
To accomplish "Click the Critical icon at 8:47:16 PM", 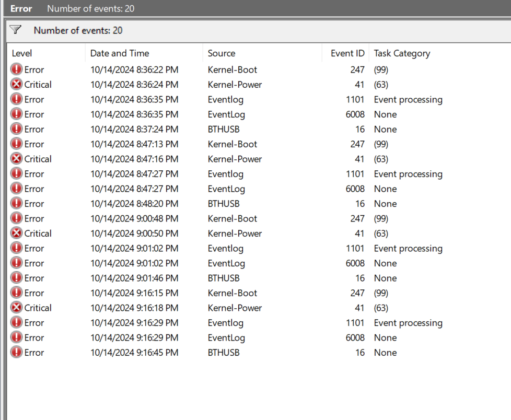I will pos(16,159).
